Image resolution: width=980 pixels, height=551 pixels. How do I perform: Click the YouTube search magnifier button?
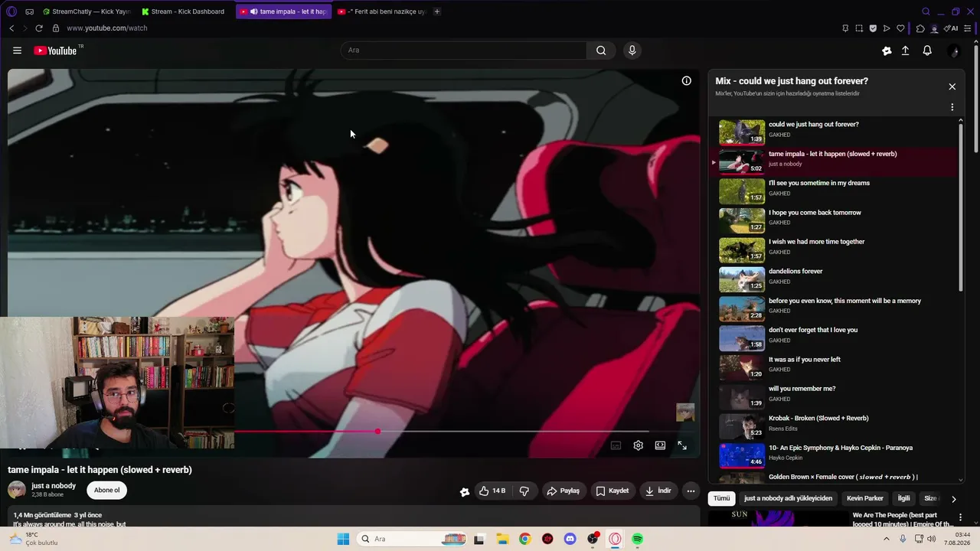601,51
